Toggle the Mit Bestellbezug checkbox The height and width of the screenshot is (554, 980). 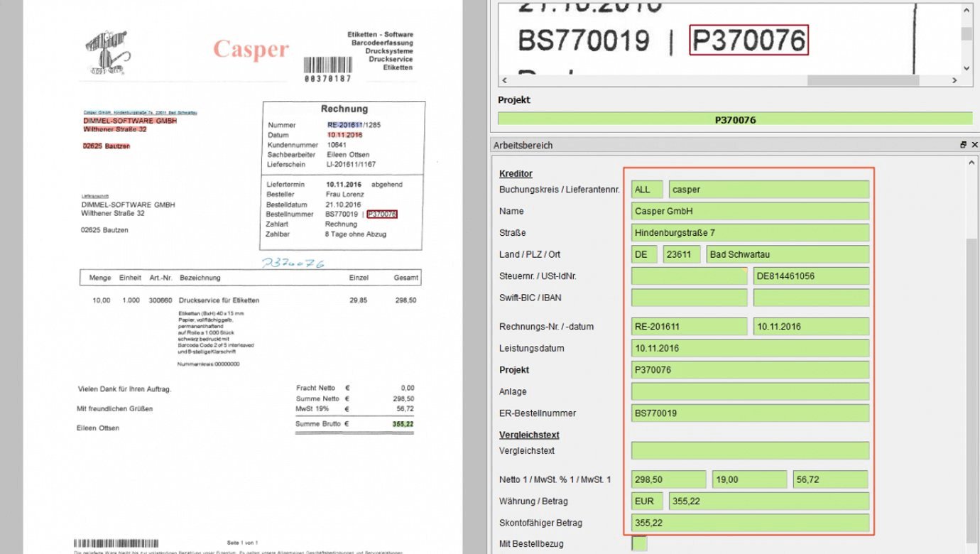pyautogui.click(x=639, y=543)
